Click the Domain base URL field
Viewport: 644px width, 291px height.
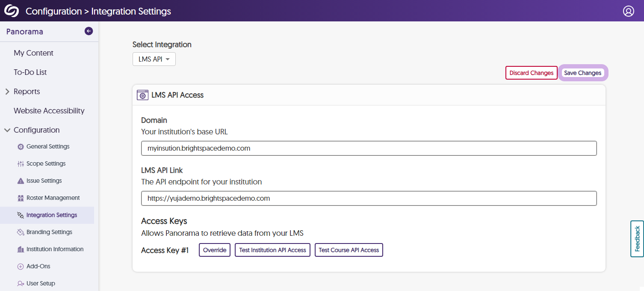(x=369, y=148)
